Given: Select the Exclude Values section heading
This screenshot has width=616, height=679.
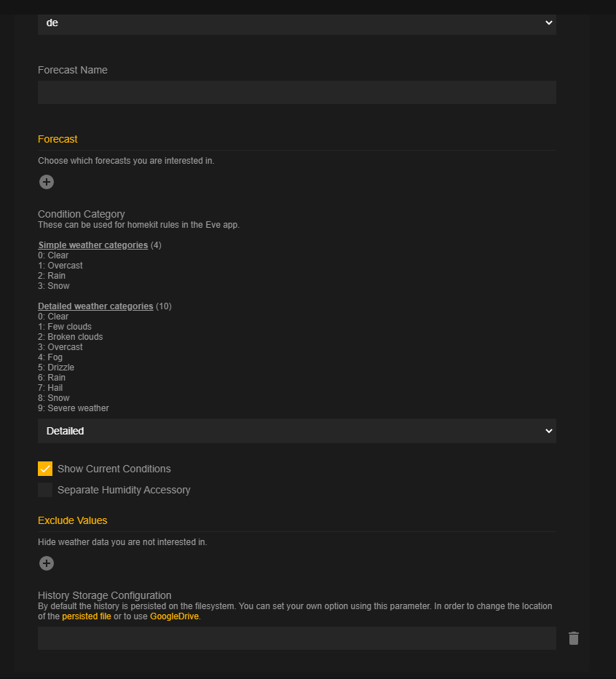Looking at the screenshot, I should tap(72, 520).
